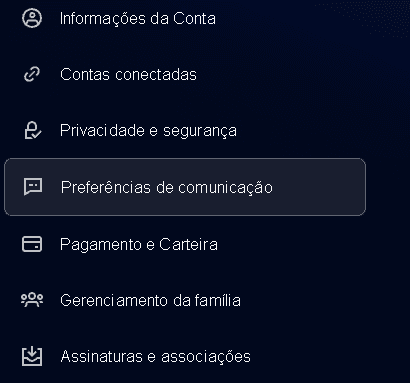Choose Gerenciamento da família text
Image resolution: width=410 pixels, height=383 pixels.
(150, 300)
